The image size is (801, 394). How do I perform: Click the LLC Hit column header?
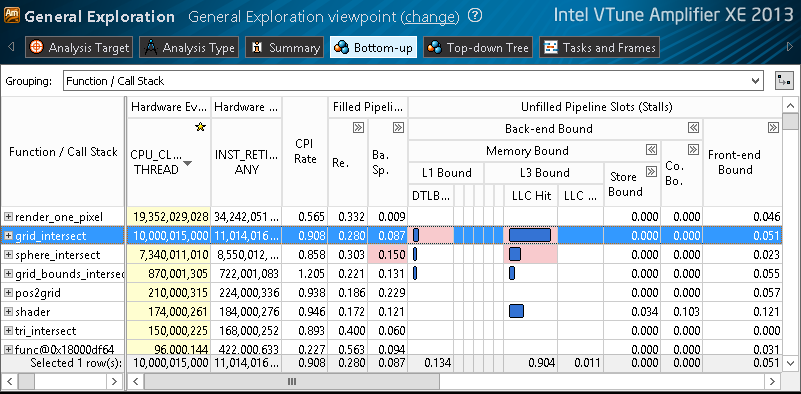[531, 196]
